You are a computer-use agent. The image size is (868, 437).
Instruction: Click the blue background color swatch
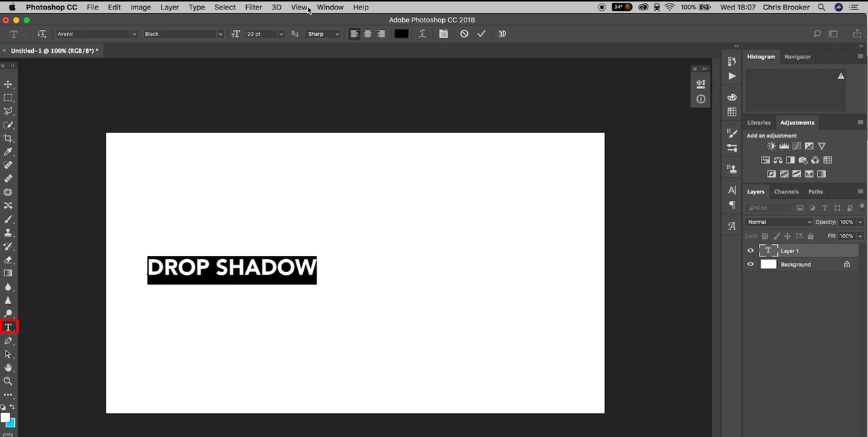12,424
